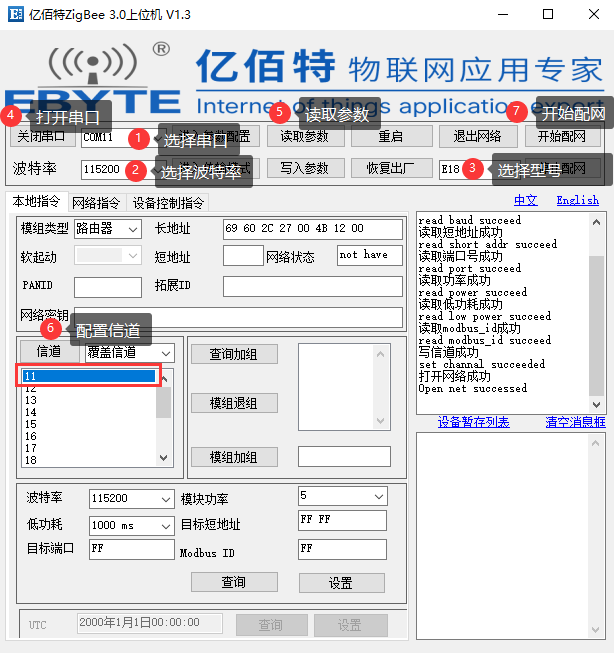Image resolution: width=614 pixels, height=653 pixels.
Task: Click the greyed 查询 button in UTC row
Action: pyautogui.click(x=272, y=625)
